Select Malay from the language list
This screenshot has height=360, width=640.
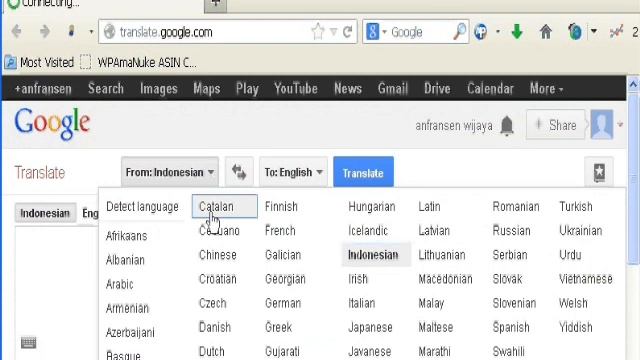click(431, 303)
